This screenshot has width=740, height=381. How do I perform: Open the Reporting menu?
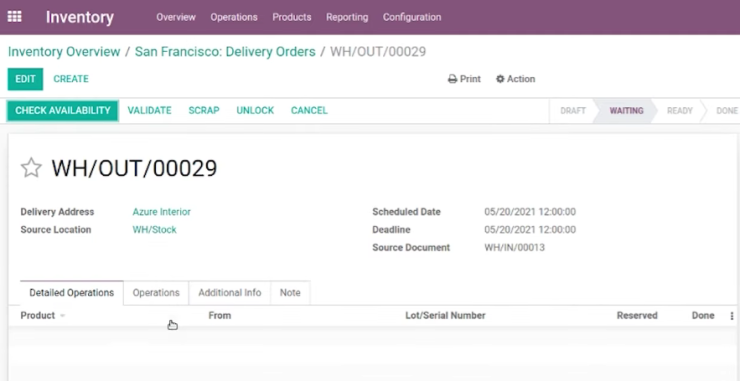point(347,17)
